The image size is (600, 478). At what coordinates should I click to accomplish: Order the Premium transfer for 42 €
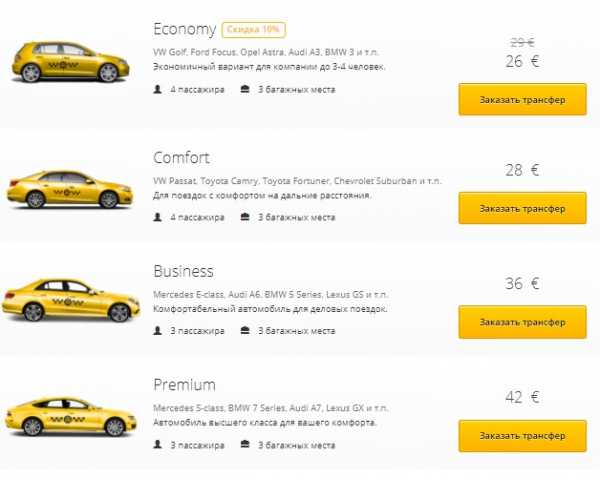pos(522,436)
